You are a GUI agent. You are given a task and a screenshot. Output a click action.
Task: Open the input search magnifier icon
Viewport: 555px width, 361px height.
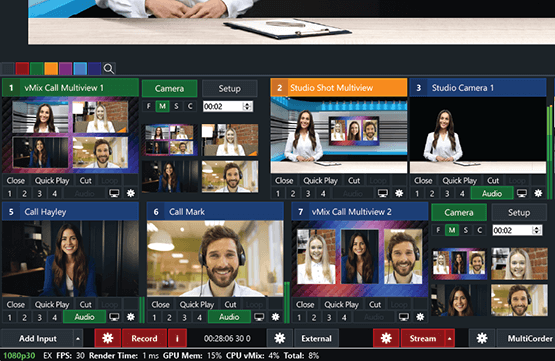pos(109,69)
